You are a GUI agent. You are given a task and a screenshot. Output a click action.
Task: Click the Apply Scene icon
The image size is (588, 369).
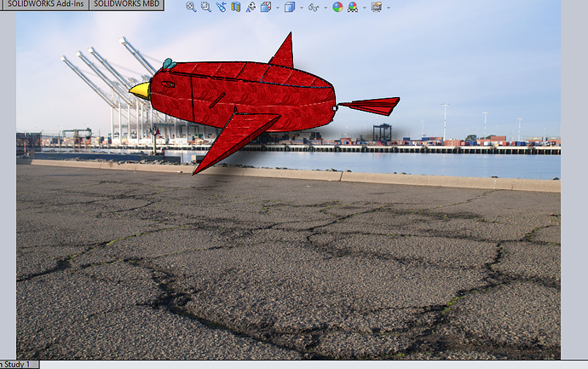352,7
